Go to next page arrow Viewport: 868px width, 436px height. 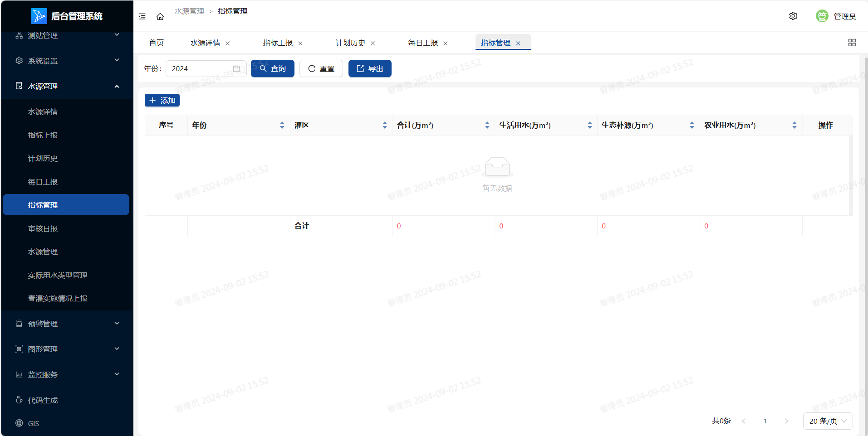[786, 421]
